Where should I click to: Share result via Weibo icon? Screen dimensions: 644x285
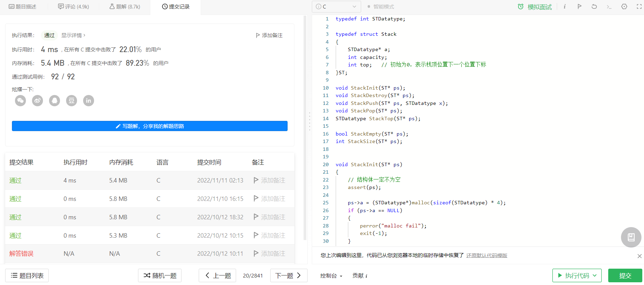37,100
